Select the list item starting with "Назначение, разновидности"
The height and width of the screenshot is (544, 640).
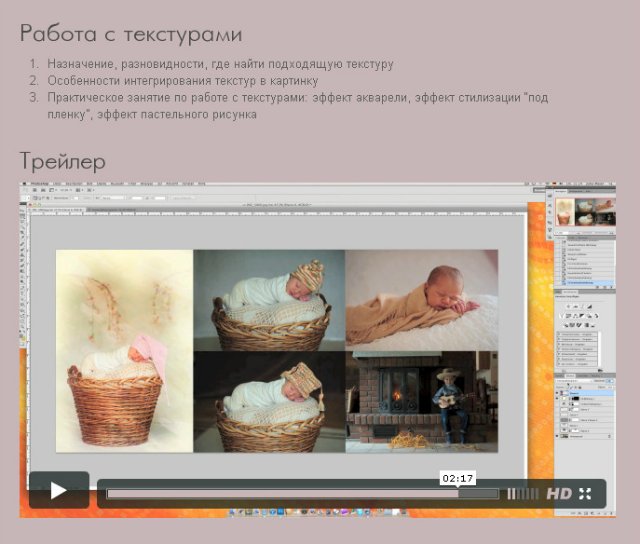click(x=219, y=64)
